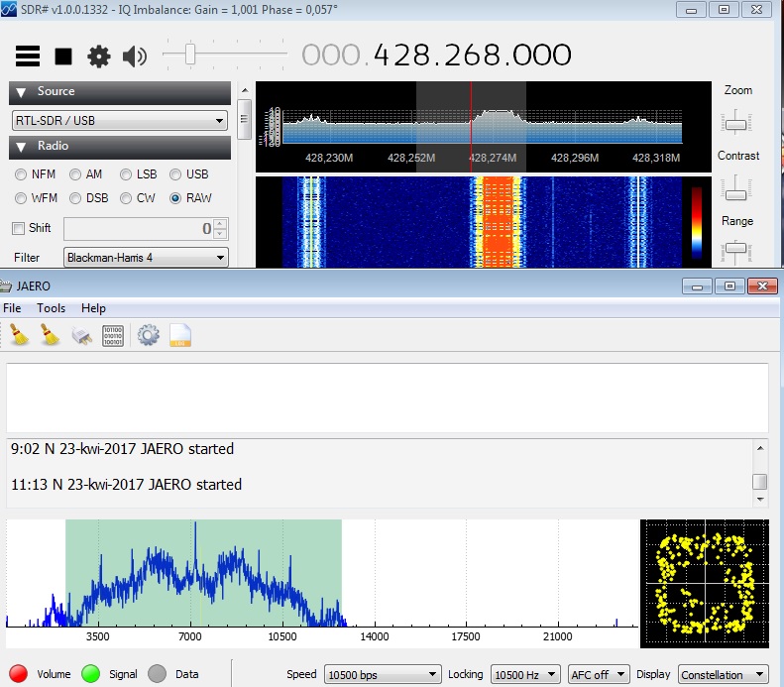784x687 pixels.
Task: Open the Display Constellation dropdown
Action: pyautogui.click(x=725, y=675)
